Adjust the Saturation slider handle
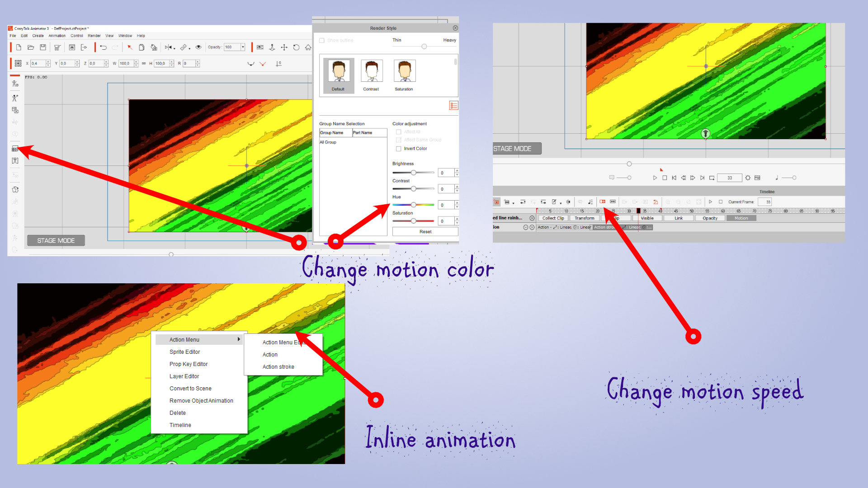This screenshot has width=868, height=488. [x=413, y=221]
